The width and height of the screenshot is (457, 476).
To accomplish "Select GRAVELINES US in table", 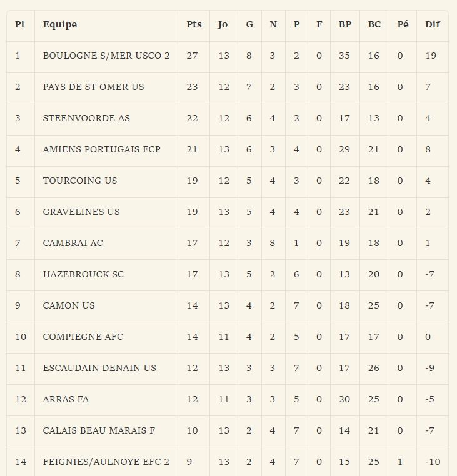I will click(x=81, y=212).
